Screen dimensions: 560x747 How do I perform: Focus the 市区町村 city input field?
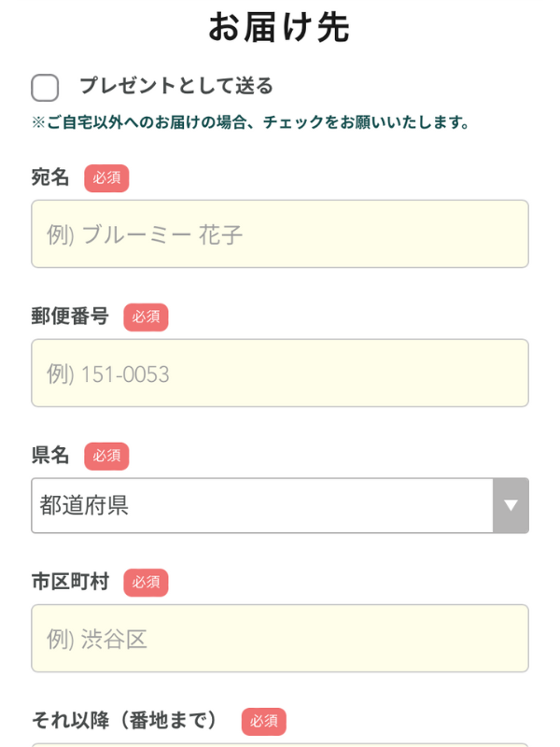coord(280,639)
